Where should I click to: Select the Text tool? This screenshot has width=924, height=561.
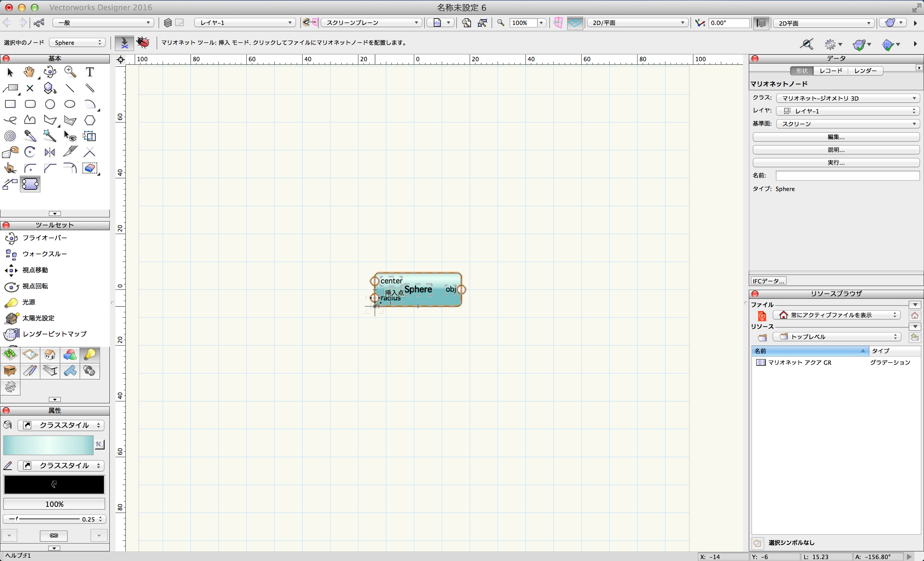(89, 72)
